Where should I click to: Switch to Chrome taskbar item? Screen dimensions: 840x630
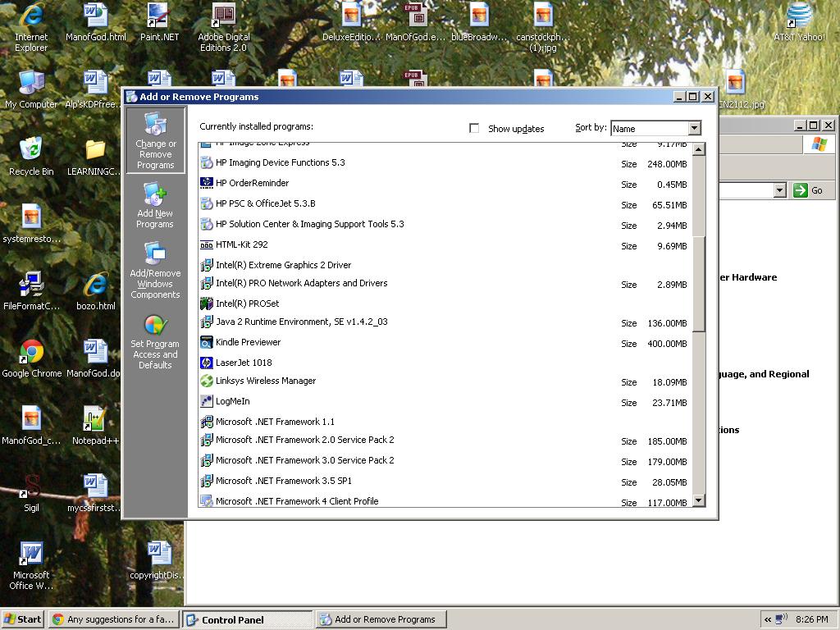[x=115, y=619]
